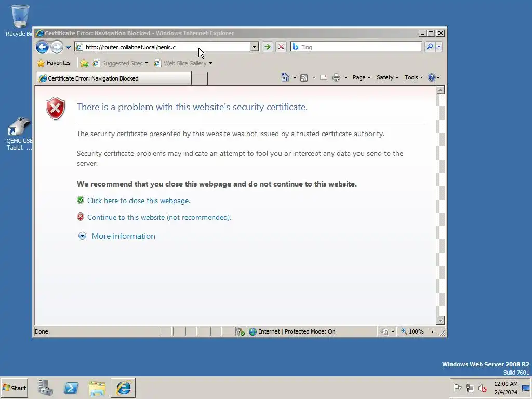Viewport: 532px width, 399px height.
Task: Open the Start menu
Action: point(14,388)
